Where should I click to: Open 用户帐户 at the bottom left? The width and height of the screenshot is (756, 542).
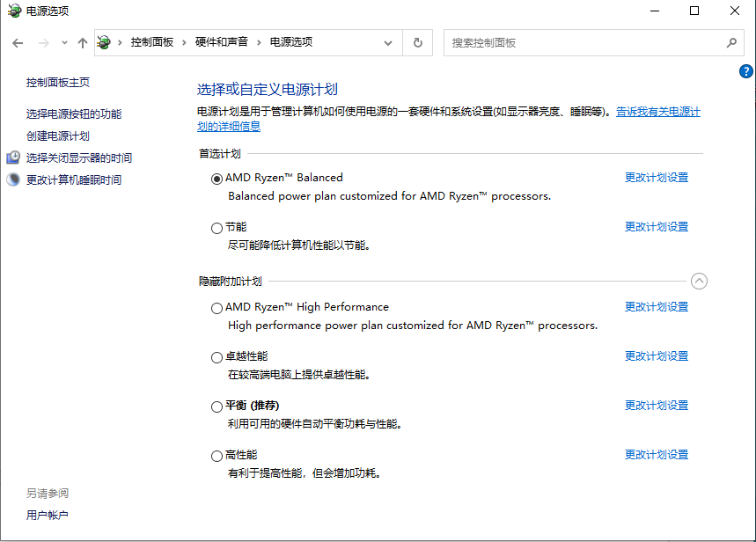tap(48, 515)
